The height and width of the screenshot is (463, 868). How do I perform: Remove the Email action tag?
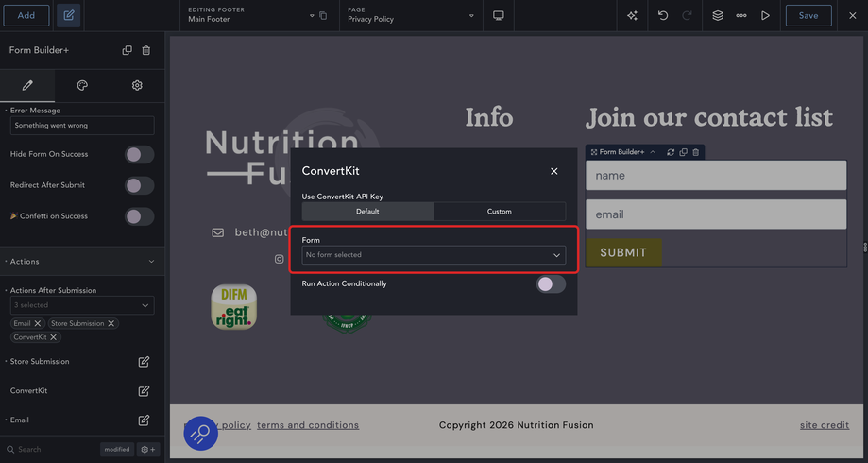37,323
